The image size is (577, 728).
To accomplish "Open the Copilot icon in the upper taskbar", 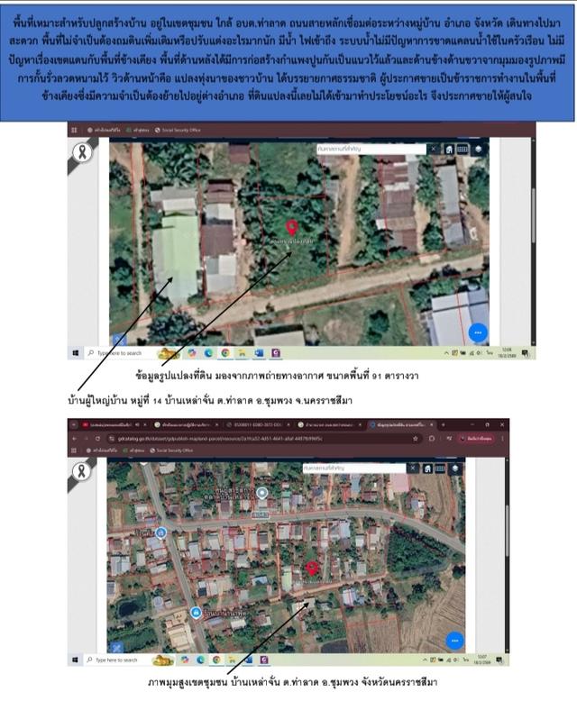I will [192, 353].
